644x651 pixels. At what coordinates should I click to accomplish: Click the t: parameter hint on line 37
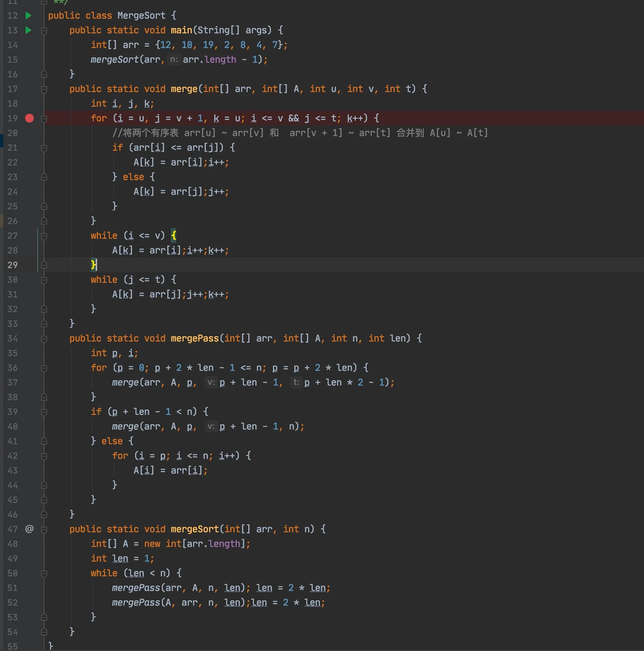[296, 383]
